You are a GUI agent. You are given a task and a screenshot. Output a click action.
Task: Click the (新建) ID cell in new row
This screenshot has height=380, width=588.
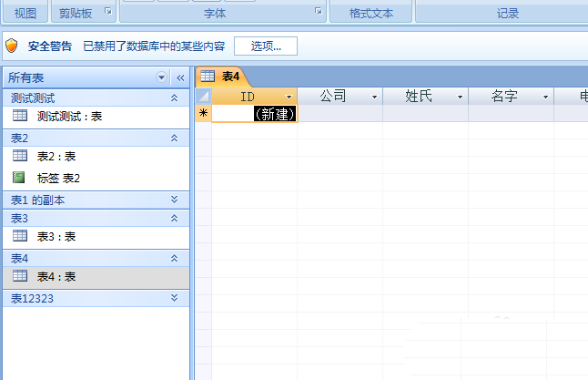pos(255,114)
